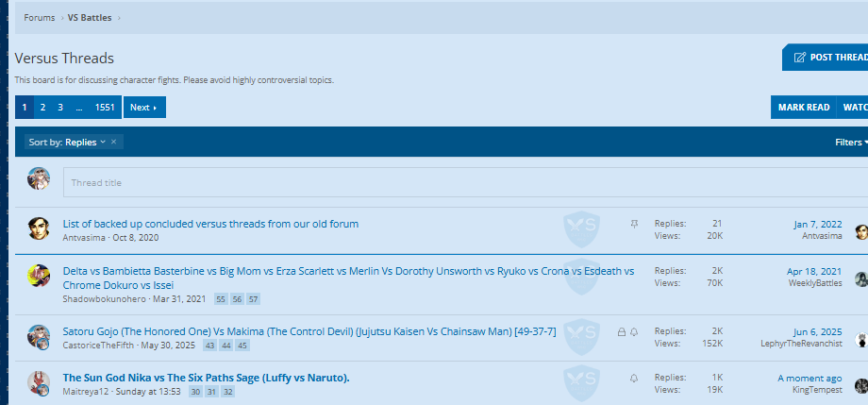Image resolution: width=868 pixels, height=405 pixels.
Task: Click the KingTempest username
Action: [x=818, y=390]
